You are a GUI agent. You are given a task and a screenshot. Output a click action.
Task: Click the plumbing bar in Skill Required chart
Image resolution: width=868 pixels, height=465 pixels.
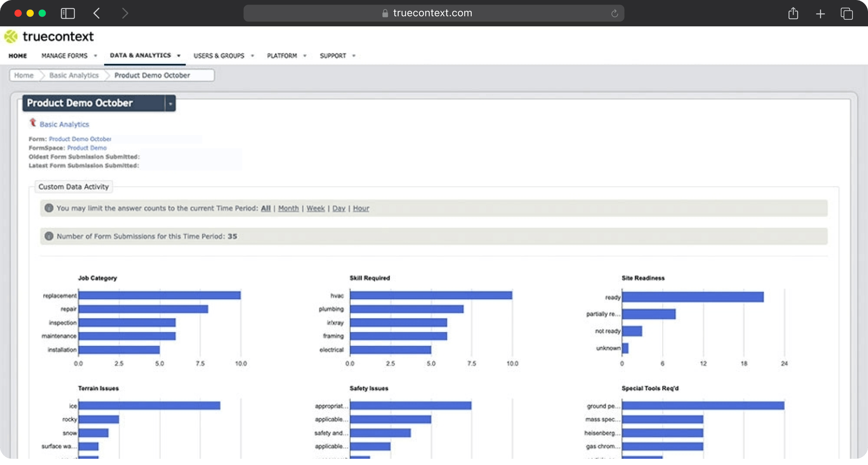click(407, 309)
